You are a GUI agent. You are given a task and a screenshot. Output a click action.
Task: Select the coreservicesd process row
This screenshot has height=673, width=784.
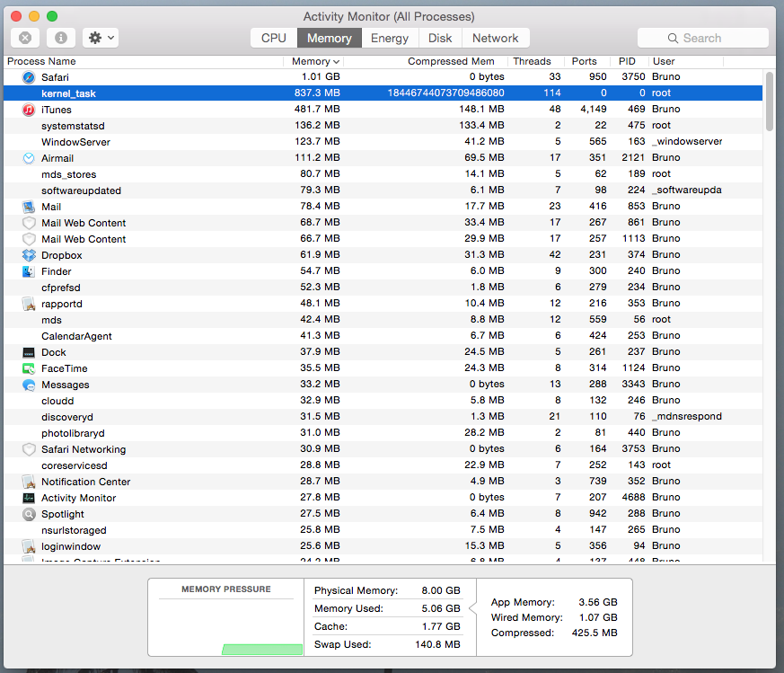pyautogui.click(x=383, y=465)
